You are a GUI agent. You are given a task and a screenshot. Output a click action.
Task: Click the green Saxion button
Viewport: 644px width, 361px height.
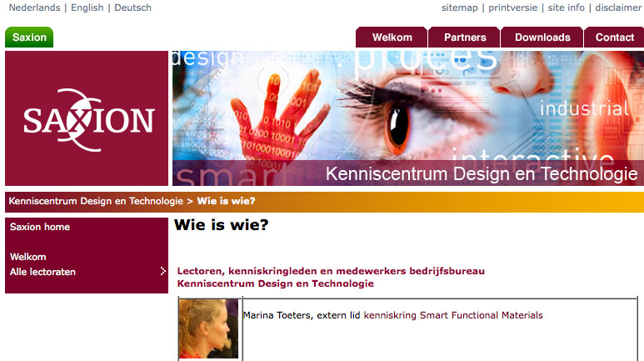(29, 38)
